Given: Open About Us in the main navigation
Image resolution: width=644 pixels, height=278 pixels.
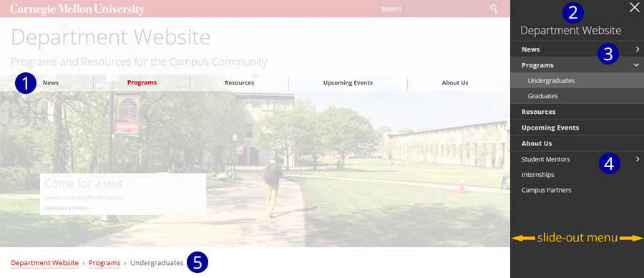Looking at the screenshot, I should click(454, 82).
